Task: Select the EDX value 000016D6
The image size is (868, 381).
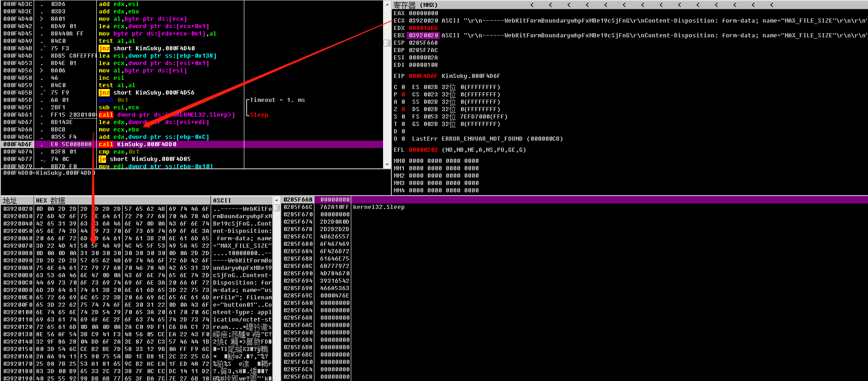Action: pyautogui.click(x=424, y=28)
